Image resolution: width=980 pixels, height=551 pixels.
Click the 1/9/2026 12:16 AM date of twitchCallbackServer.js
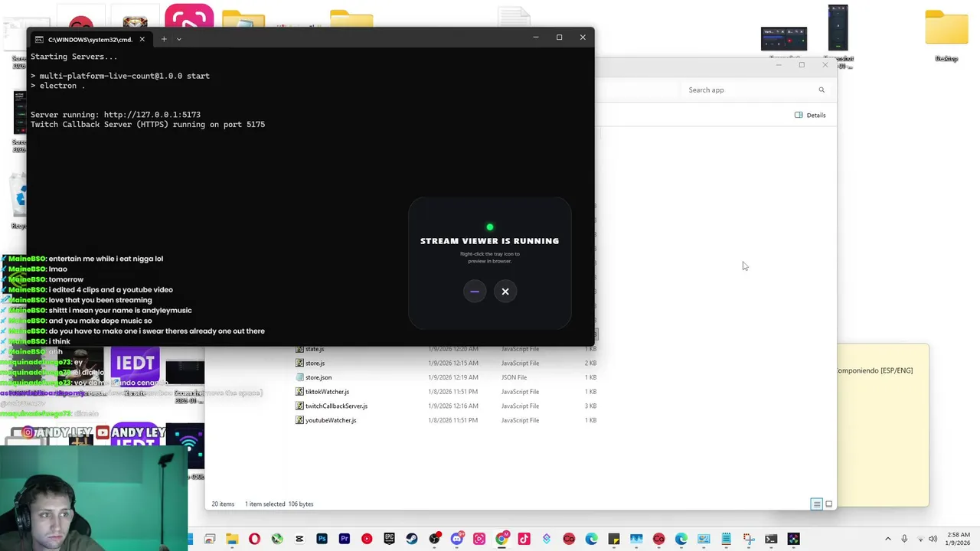tap(453, 406)
